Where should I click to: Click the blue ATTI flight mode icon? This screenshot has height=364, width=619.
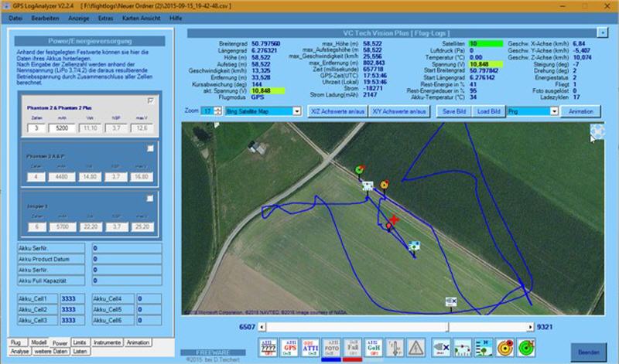click(311, 348)
